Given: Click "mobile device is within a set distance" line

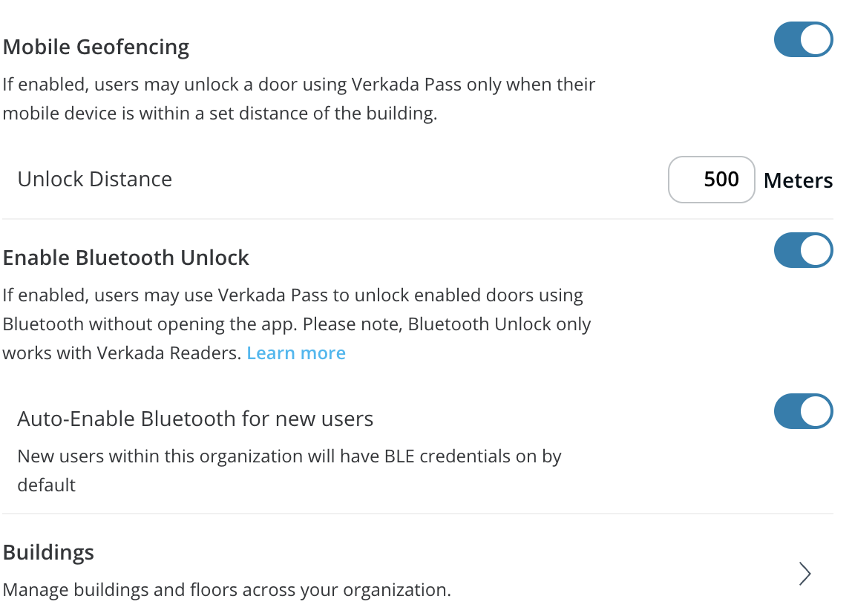Looking at the screenshot, I should point(220,114).
